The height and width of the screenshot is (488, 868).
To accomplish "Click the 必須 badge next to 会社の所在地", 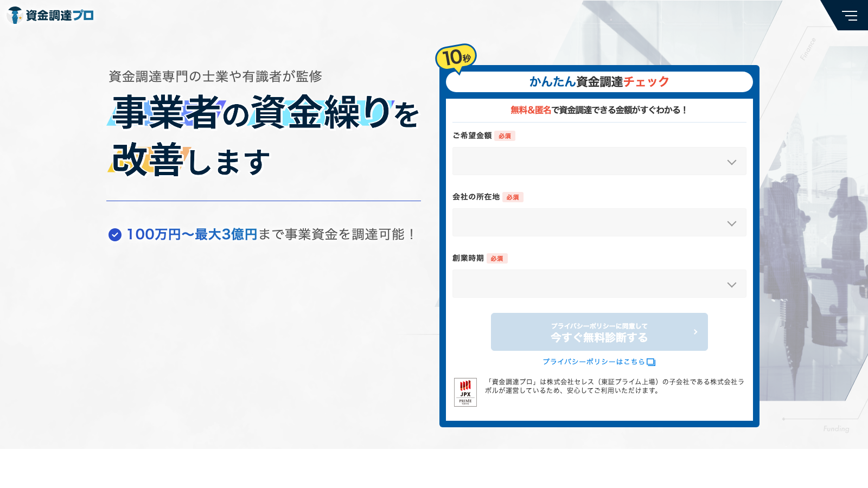I will 512,197.
